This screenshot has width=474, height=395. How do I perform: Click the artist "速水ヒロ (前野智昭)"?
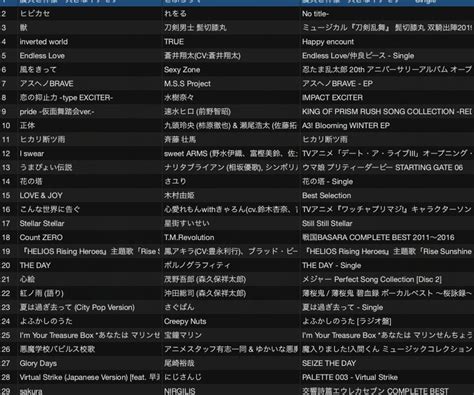click(x=197, y=112)
